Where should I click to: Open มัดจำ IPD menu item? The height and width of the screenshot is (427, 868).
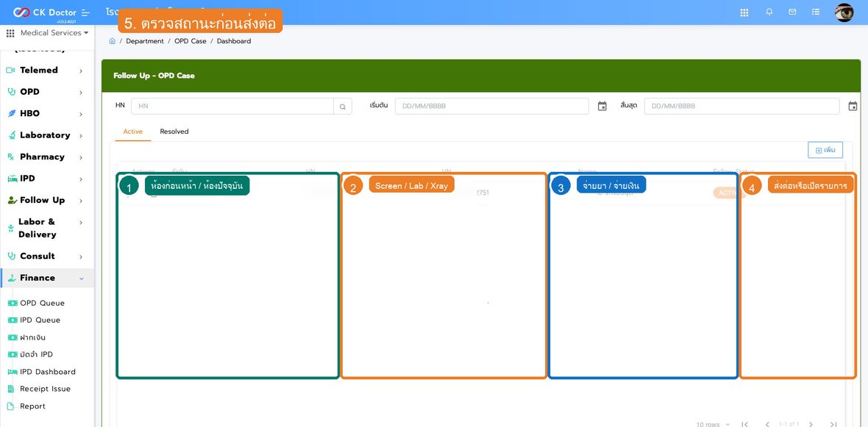pyautogui.click(x=36, y=354)
